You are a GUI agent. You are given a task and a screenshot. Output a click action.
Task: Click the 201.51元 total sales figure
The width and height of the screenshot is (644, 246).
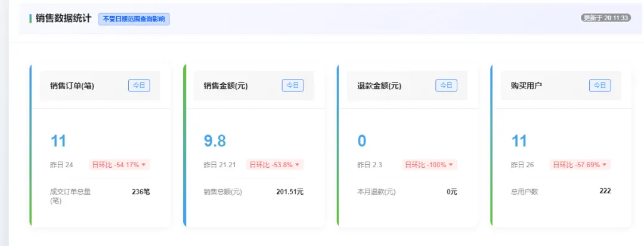point(290,191)
